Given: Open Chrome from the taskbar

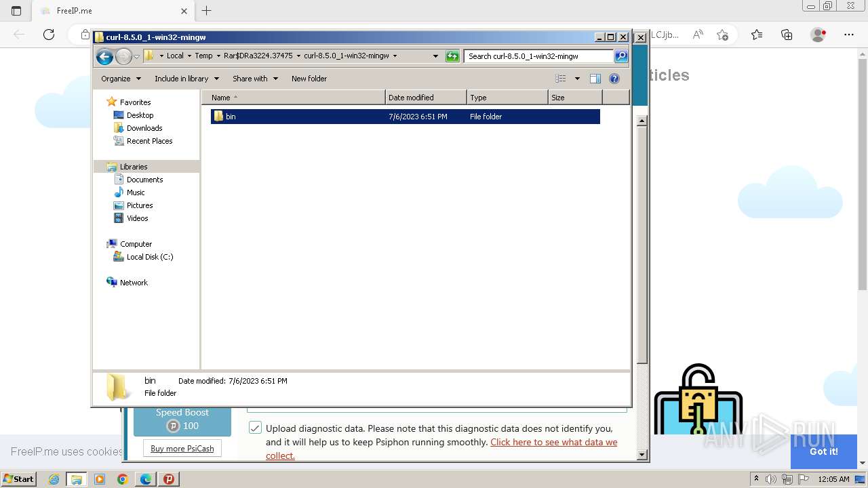Looking at the screenshot, I should click(x=122, y=479).
